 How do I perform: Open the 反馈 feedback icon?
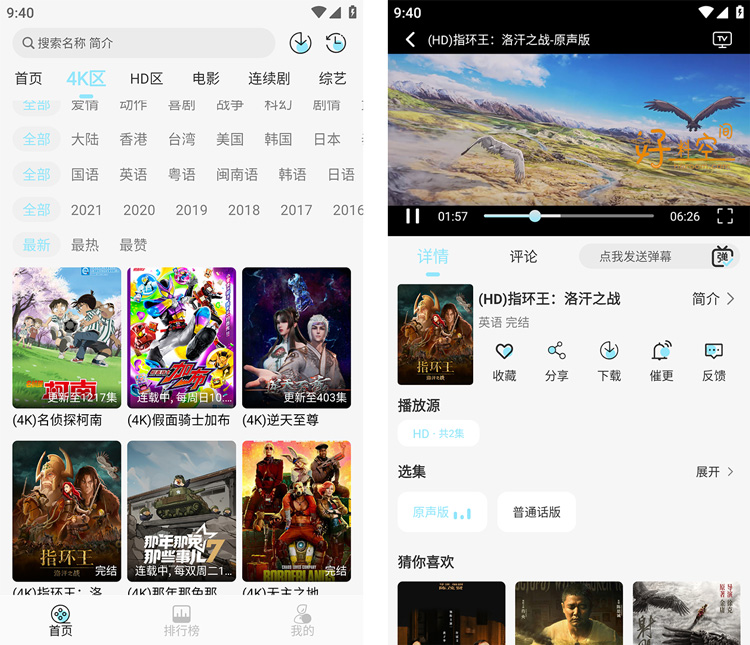click(714, 351)
